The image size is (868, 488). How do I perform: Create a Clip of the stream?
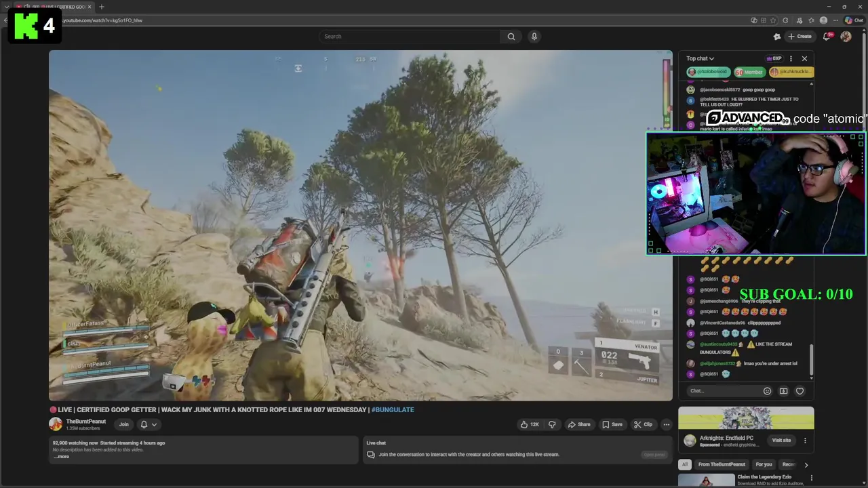(643, 424)
